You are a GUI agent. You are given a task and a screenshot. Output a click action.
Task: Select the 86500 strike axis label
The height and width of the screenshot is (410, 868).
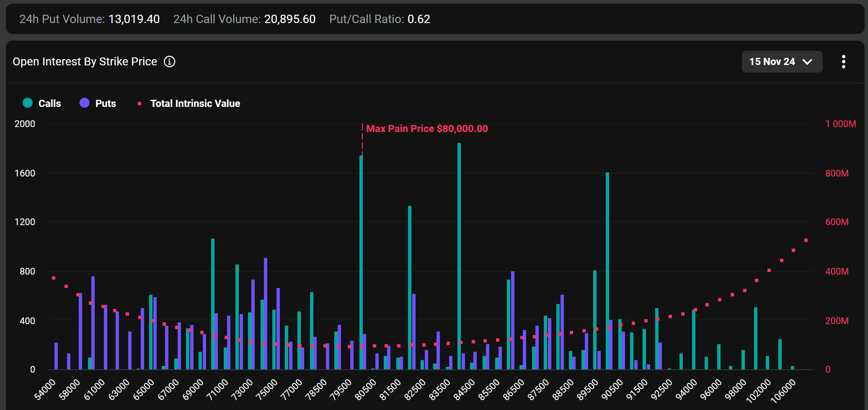(514, 389)
